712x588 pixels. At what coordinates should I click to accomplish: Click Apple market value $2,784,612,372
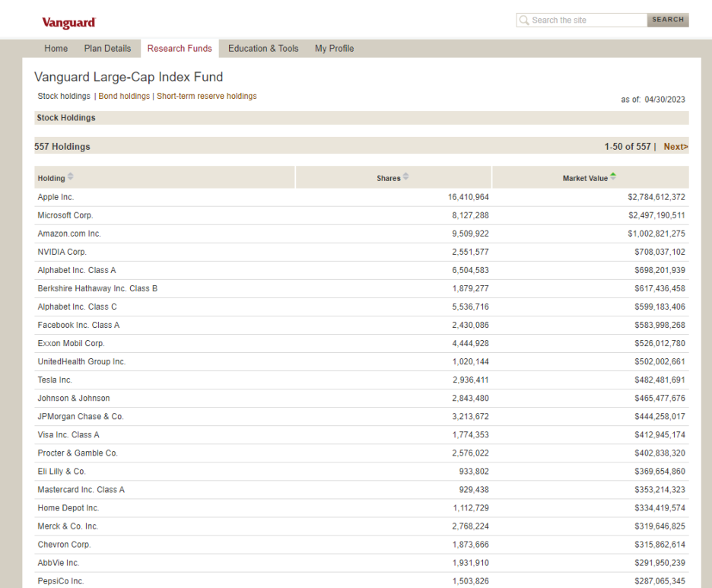coord(656,197)
